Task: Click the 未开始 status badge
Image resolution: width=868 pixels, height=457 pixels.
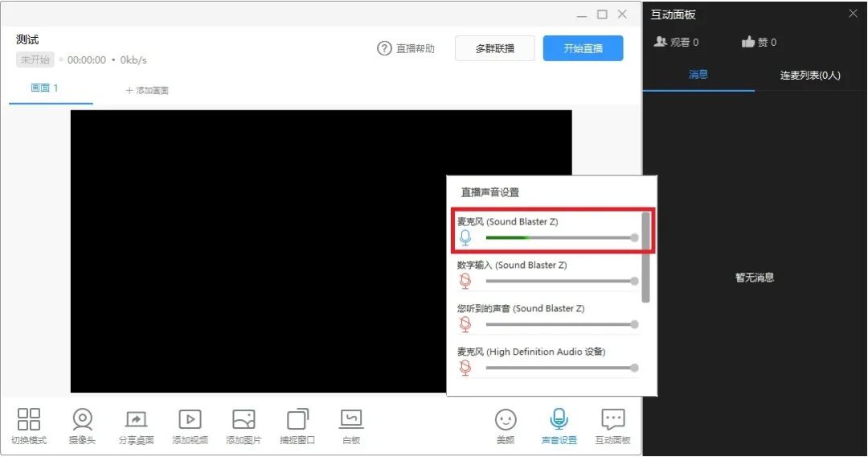Action: coord(35,60)
